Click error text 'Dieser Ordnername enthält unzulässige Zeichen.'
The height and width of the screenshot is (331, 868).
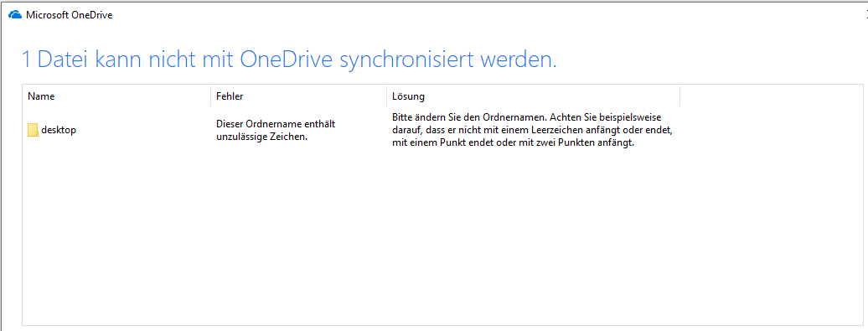tap(276, 131)
